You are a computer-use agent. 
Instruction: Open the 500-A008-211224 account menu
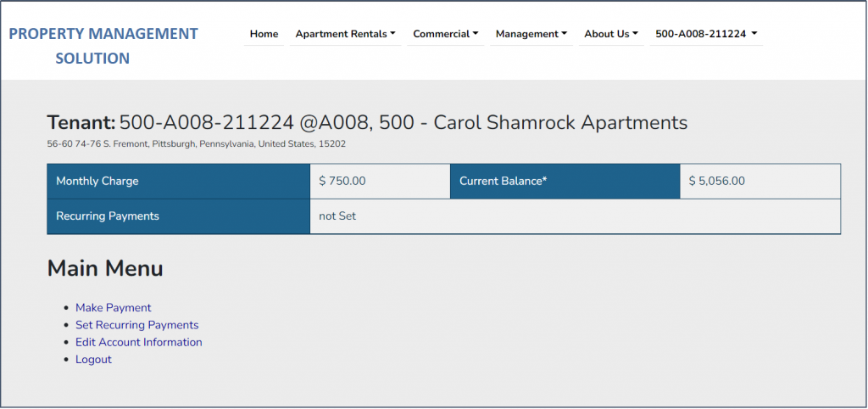click(x=706, y=34)
